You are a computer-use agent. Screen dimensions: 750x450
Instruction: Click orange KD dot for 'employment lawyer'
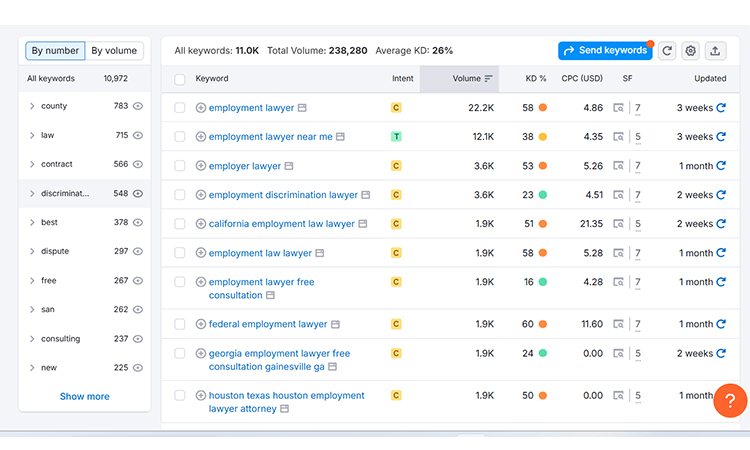(x=543, y=108)
